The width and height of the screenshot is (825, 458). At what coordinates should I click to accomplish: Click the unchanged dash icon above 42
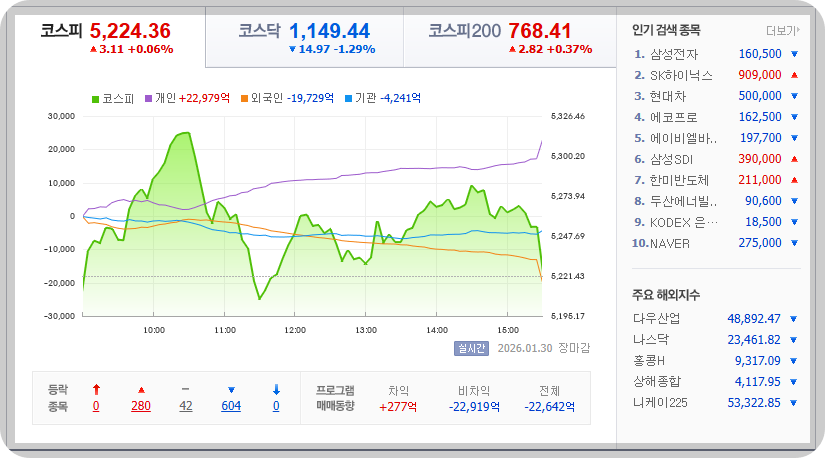click(185, 389)
